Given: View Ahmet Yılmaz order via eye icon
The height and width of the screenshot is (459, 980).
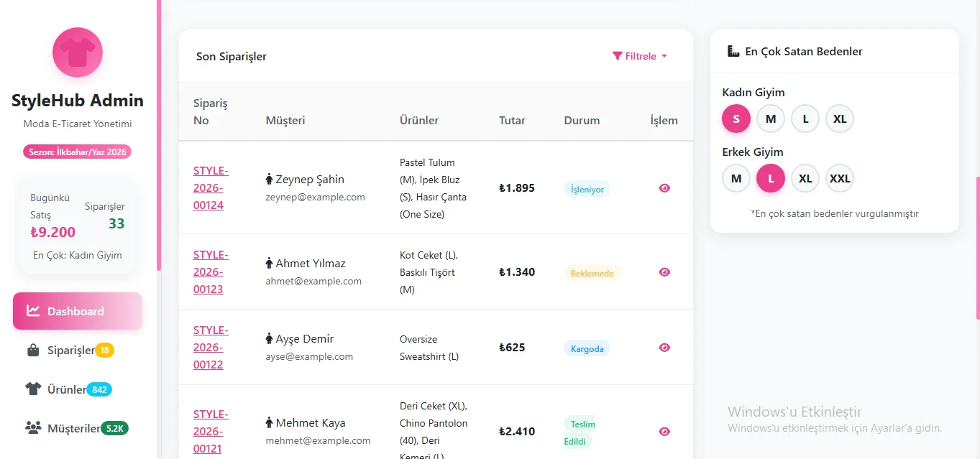Looking at the screenshot, I should tap(664, 272).
